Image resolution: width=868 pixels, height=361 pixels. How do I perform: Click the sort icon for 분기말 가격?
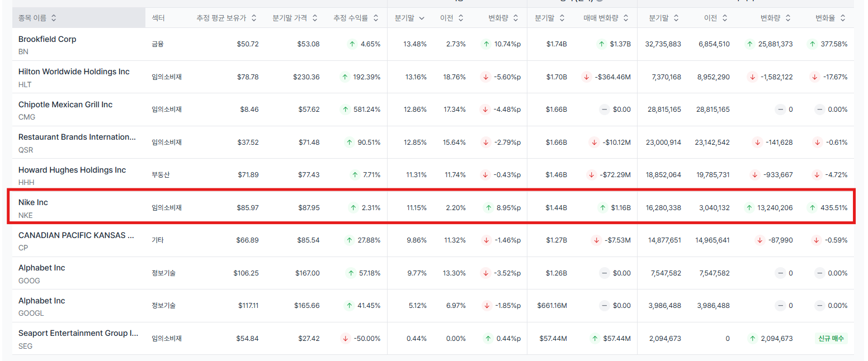pos(315,18)
